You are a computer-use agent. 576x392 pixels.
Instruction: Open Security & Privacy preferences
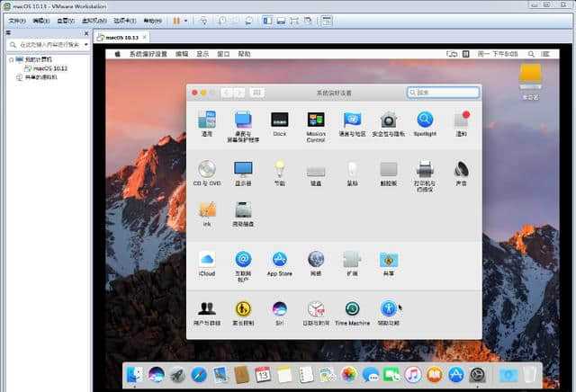click(388, 124)
